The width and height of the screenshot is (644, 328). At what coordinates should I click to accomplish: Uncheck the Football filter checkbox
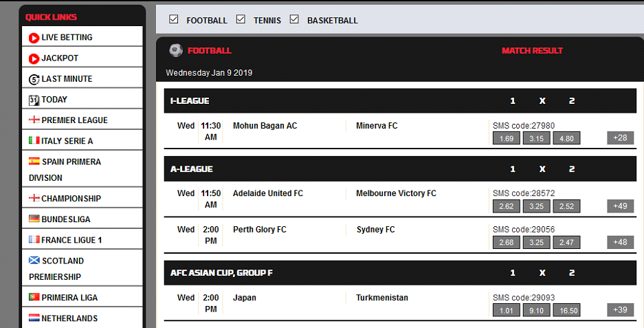click(x=174, y=19)
